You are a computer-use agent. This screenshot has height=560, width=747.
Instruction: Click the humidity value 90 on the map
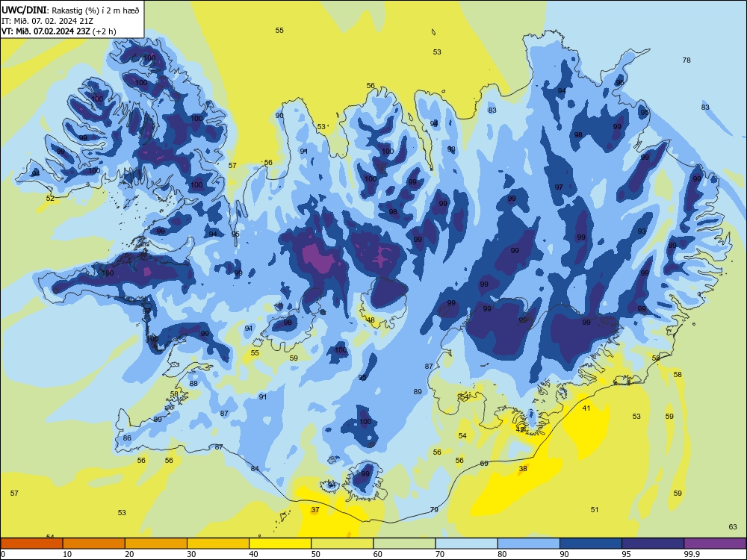tap(279, 115)
